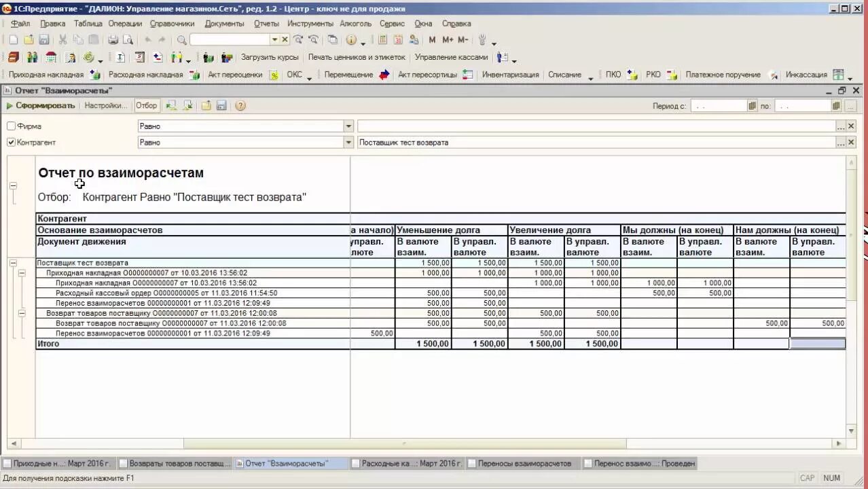The image size is (868, 489).
Task: Click the Print preview icon
Action: coord(127,40)
